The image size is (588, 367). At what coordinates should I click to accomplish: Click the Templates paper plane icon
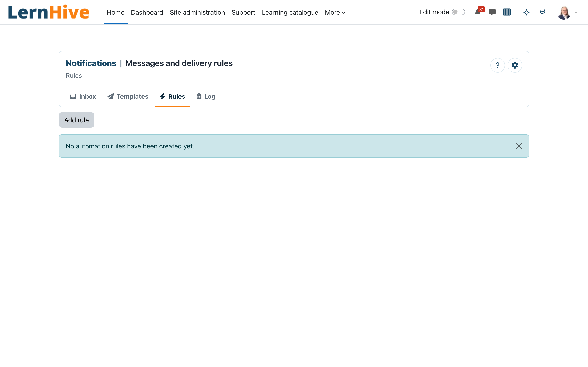tap(110, 96)
